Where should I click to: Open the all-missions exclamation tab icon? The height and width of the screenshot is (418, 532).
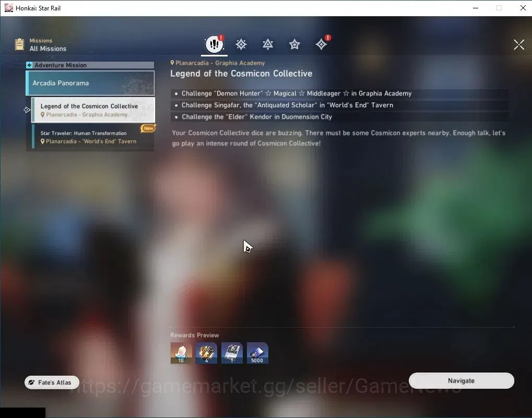[214, 44]
